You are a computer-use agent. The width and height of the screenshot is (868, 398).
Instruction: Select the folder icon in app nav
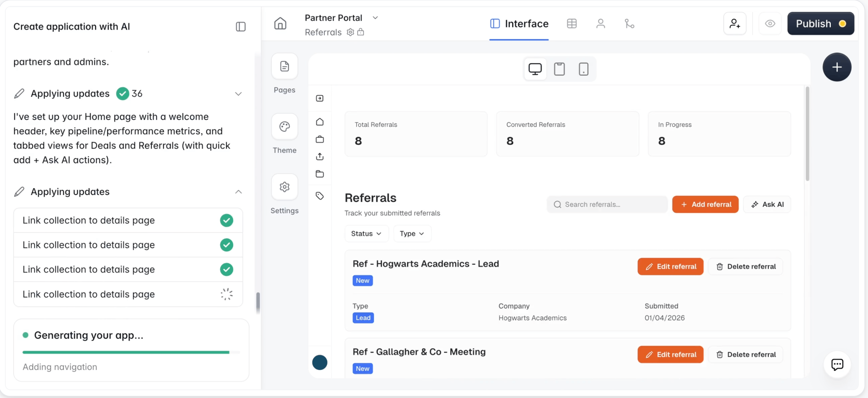(320, 174)
